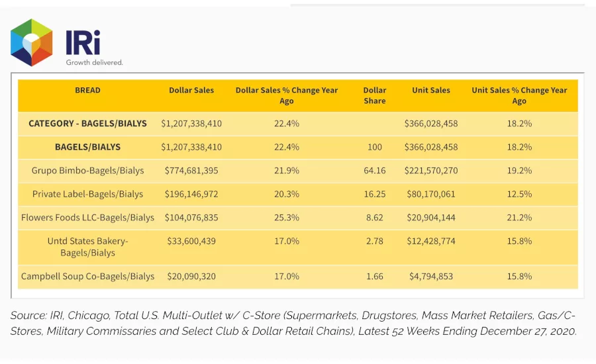Click Unit Sales % Change Year Ago header
The width and height of the screenshot is (596, 364).
coord(519,95)
